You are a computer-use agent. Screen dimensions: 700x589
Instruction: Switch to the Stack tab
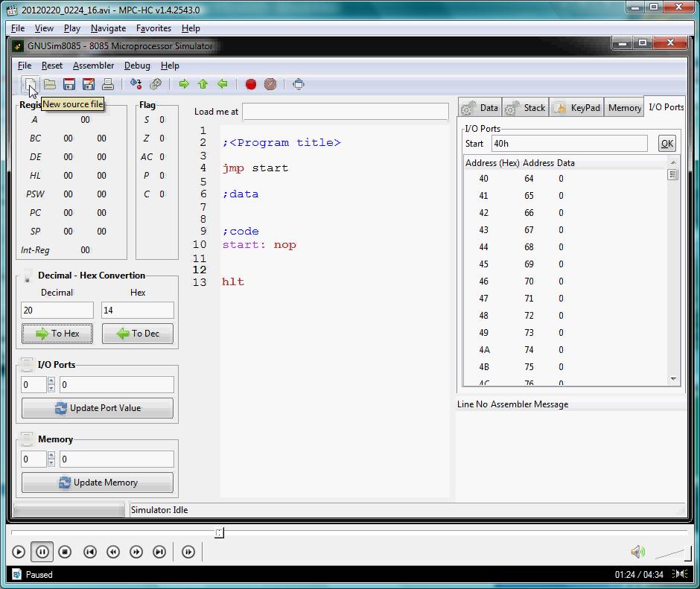point(526,108)
